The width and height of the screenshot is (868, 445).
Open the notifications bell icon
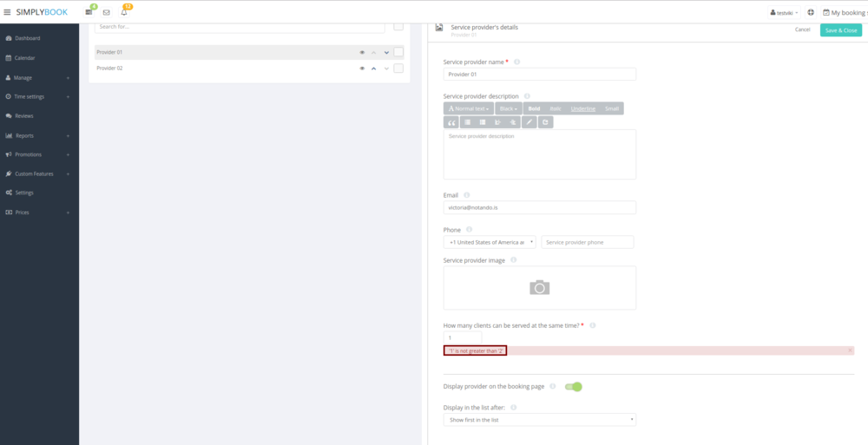click(x=124, y=12)
